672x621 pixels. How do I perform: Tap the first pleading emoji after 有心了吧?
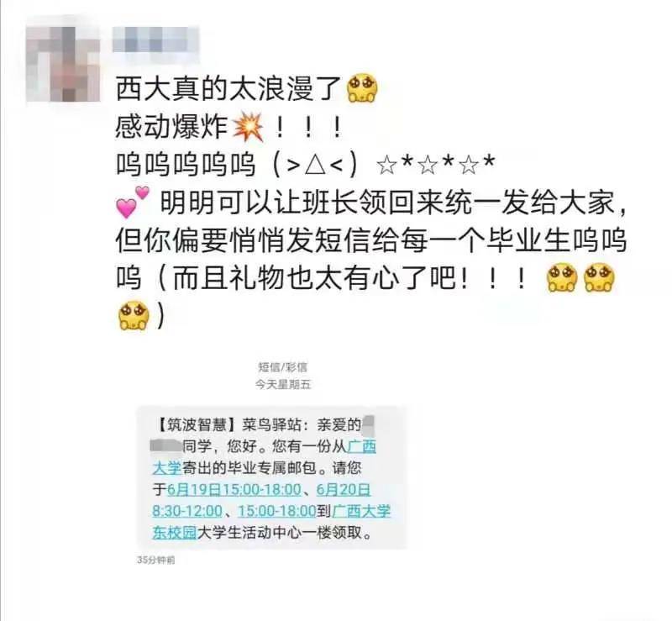click(562, 278)
